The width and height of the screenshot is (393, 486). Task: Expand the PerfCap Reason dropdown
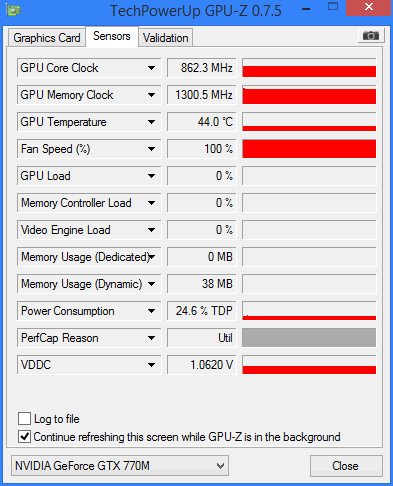[x=151, y=338]
